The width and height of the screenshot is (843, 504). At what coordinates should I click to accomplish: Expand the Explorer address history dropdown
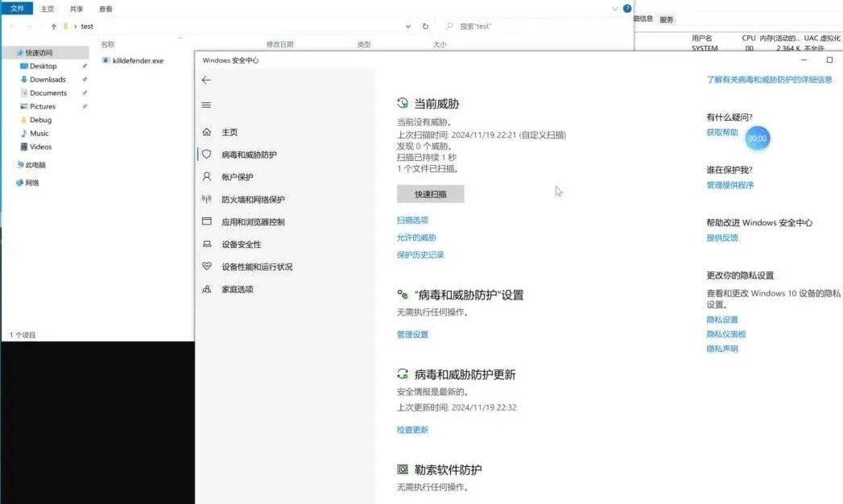pos(408,26)
